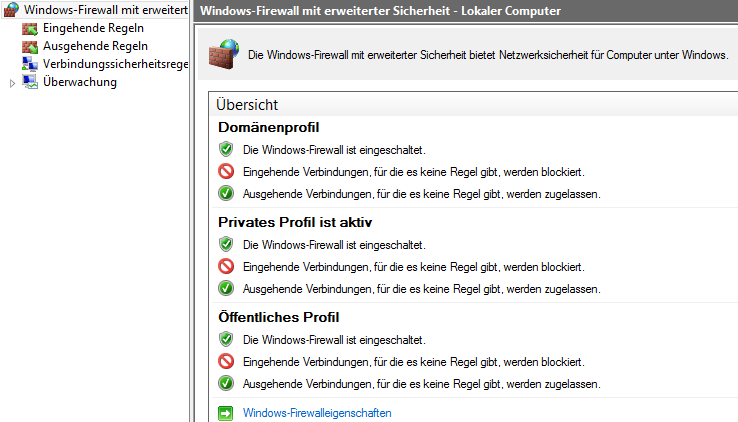Select the Windows-Firewall mit erweiterter Sicherheit root node
The image size is (738, 422).
click(105, 10)
